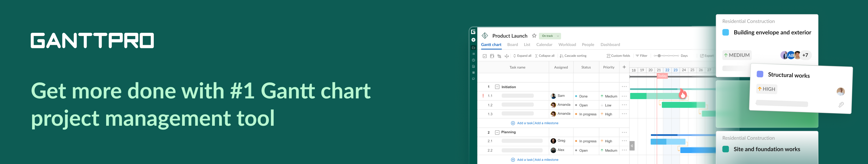Open Cascade sorting options
The width and height of the screenshot is (868, 164).
pyautogui.click(x=573, y=56)
